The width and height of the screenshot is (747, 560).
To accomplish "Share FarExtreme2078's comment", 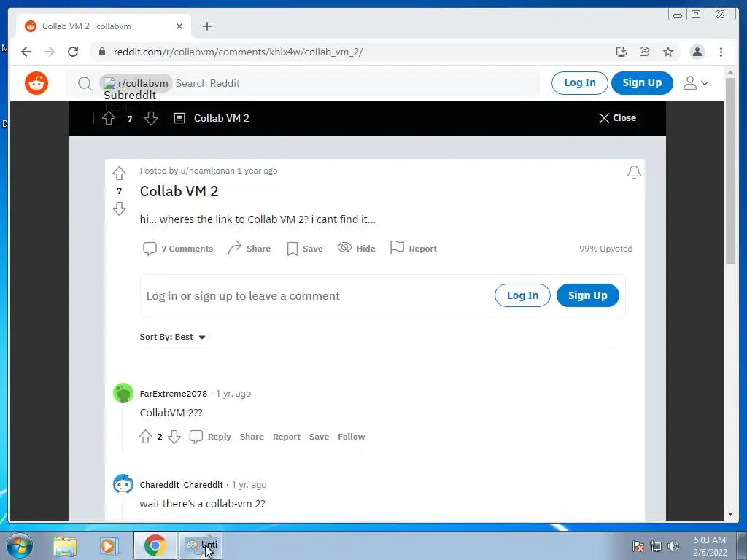I will point(252,437).
